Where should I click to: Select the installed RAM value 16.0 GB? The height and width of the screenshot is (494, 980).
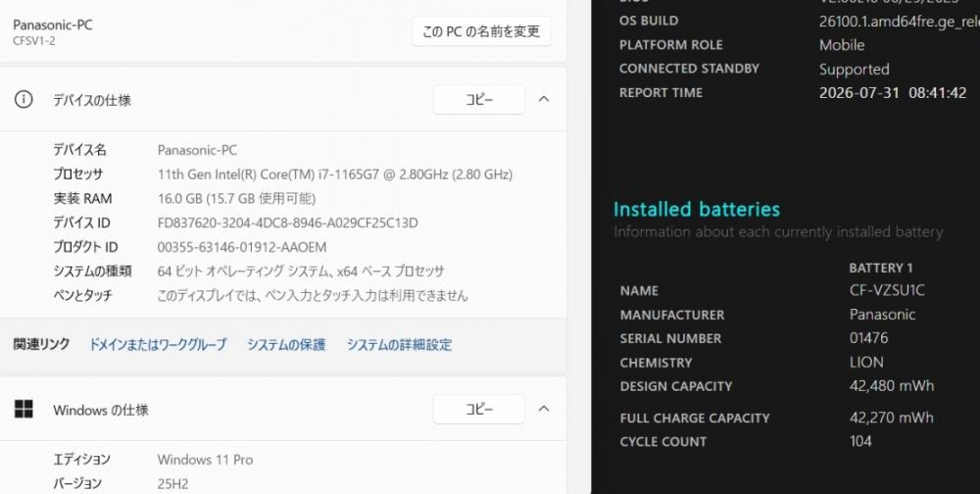pos(236,199)
